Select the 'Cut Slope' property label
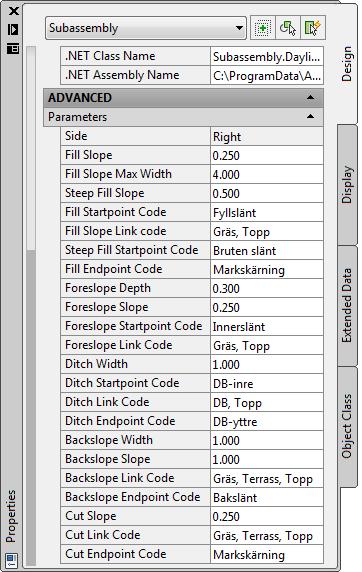362x572 pixels. pyautogui.click(x=90, y=515)
